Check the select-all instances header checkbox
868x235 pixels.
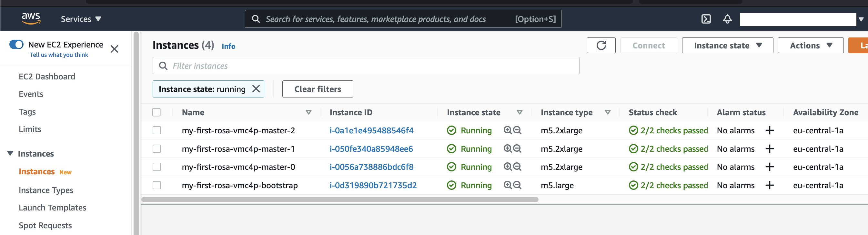156,112
